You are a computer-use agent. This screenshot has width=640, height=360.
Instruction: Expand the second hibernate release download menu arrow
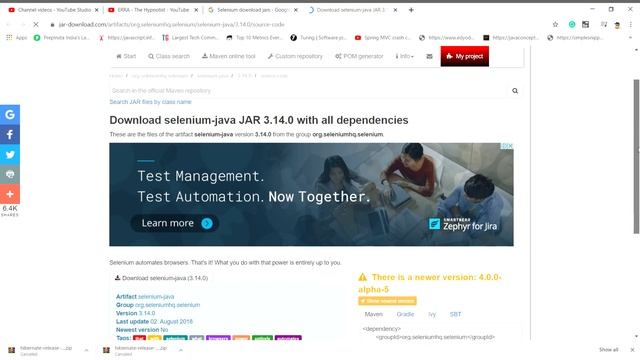181,350
